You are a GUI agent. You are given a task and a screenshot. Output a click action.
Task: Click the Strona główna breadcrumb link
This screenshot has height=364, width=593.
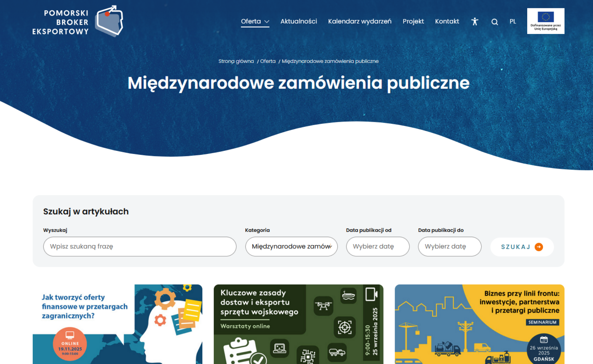236,61
